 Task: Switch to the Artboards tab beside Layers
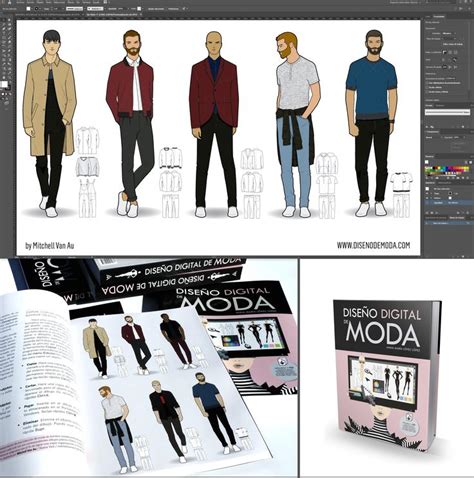pyautogui.click(x=457, y=218)
